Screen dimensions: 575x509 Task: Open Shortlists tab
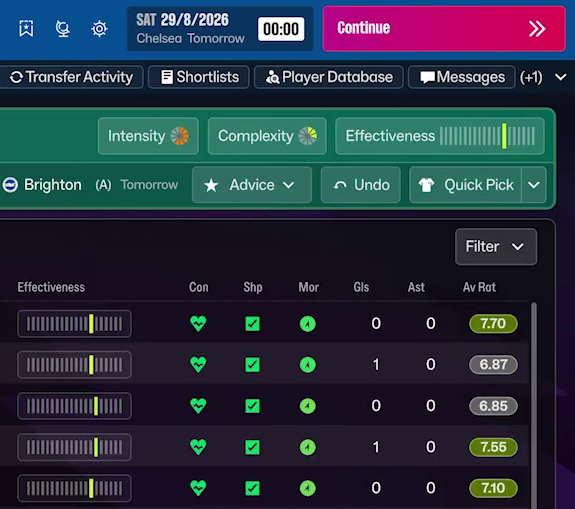[199, 77]
